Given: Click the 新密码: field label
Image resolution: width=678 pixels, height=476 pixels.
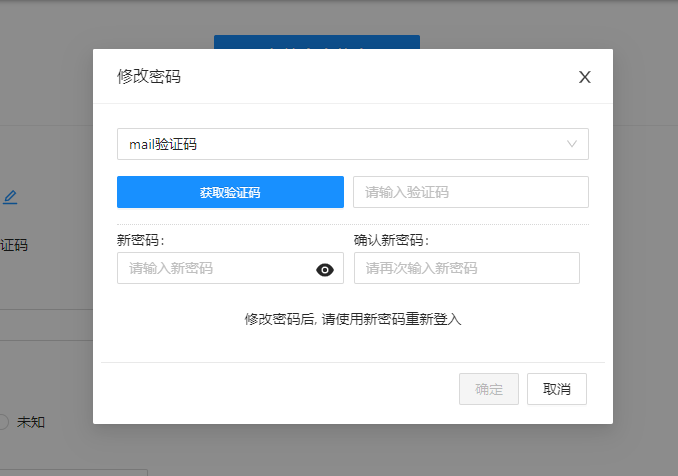Looking at the screenshot, I should point(140,240).
